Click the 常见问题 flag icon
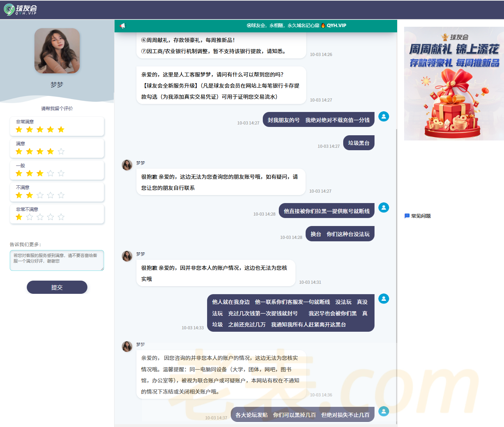Screen dimensions: 504x427 [407, 216]
